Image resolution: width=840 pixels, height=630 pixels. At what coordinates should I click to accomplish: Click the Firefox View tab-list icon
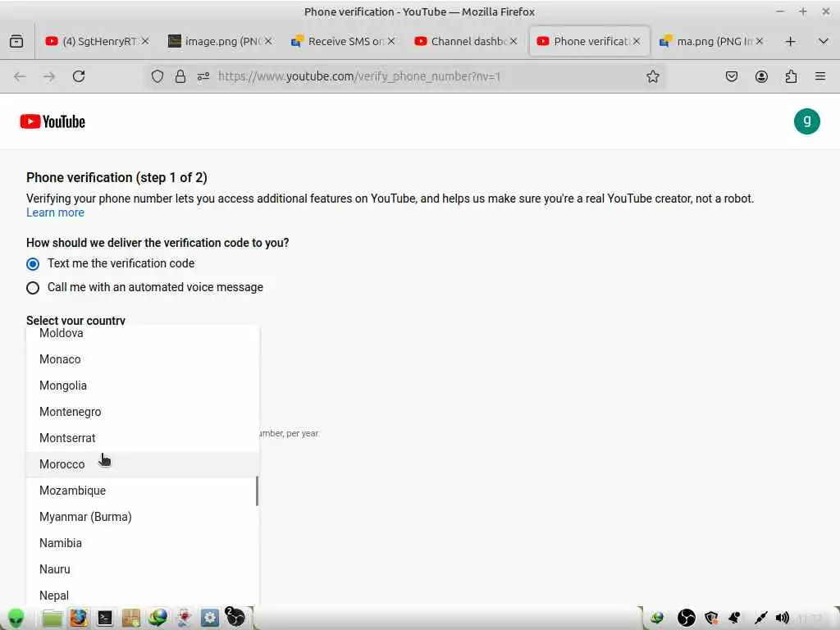coord(16,41)
